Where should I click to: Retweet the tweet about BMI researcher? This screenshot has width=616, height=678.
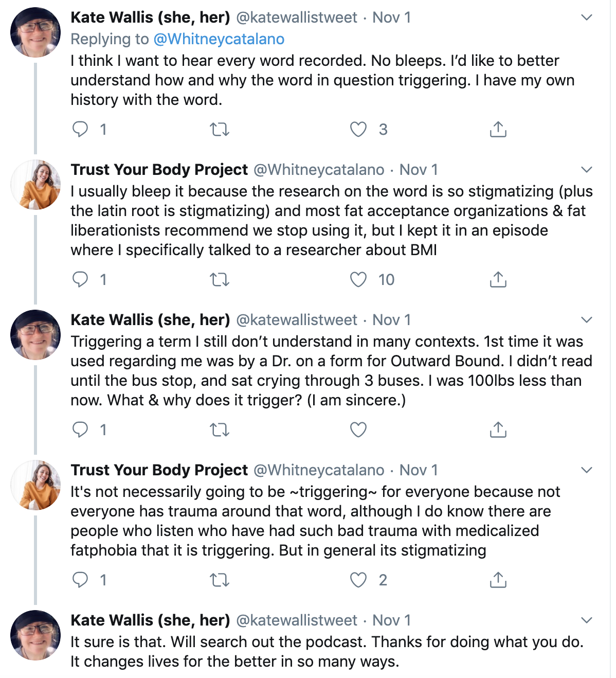[220, 279]
